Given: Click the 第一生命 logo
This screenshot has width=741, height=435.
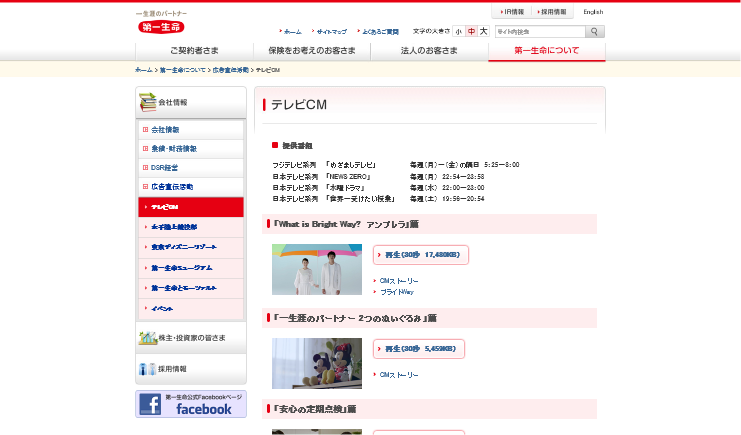Looking at the screenshot, I should (x=161, y=27).
